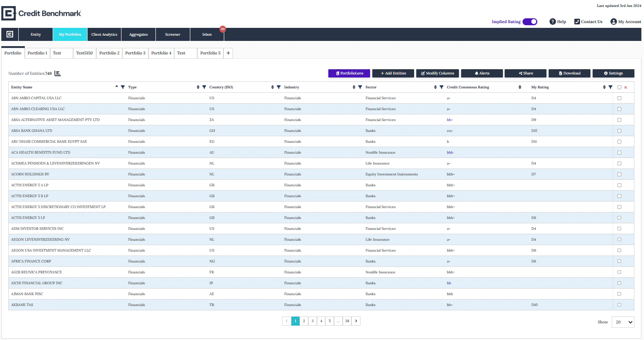Open Contact Us phone link
Screen dimensions: 644x340
coord(588,21)
